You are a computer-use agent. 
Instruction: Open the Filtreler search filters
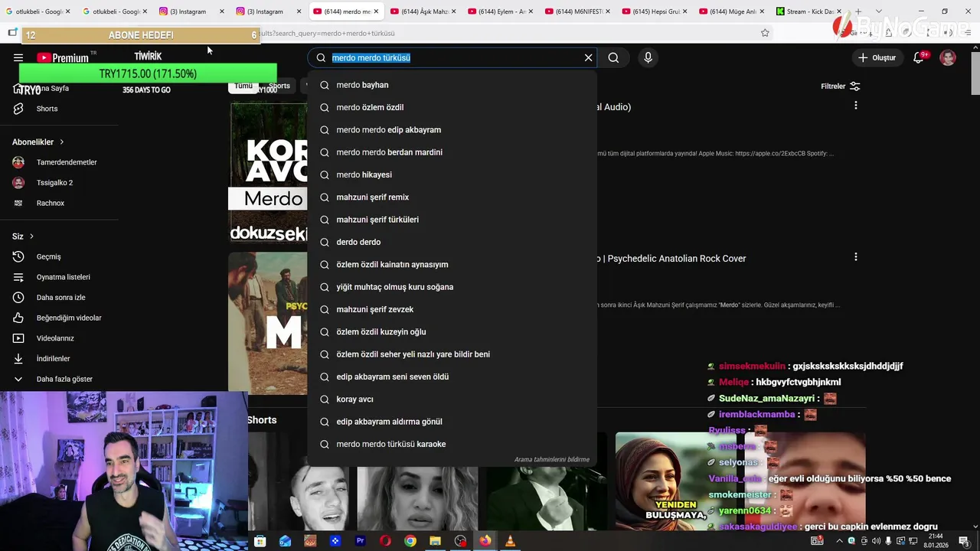841,86
